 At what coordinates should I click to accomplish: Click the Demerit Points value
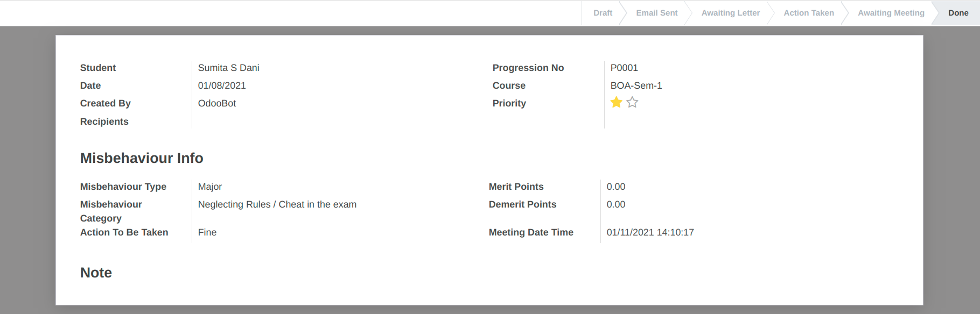click(x=615, y=204)
